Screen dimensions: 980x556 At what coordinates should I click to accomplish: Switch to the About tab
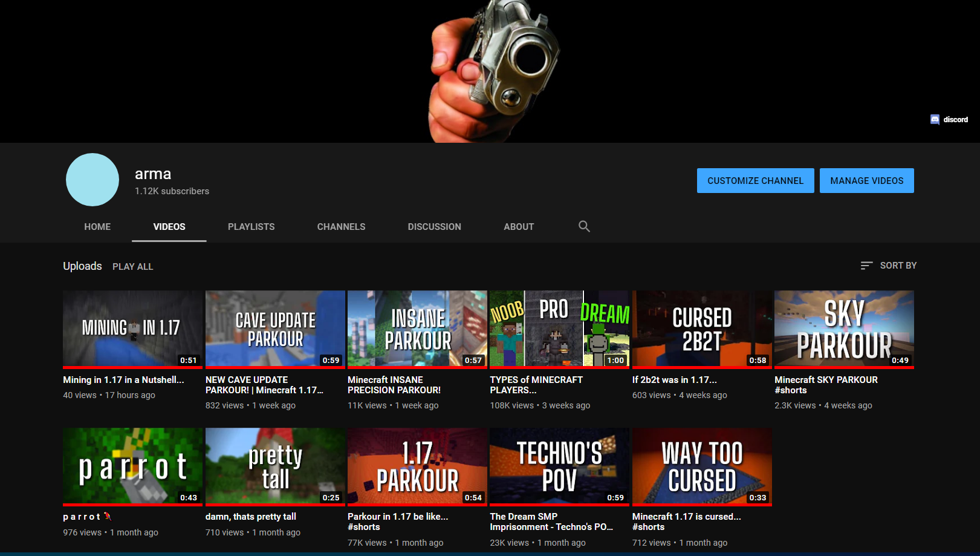click(x=519, y=227)
